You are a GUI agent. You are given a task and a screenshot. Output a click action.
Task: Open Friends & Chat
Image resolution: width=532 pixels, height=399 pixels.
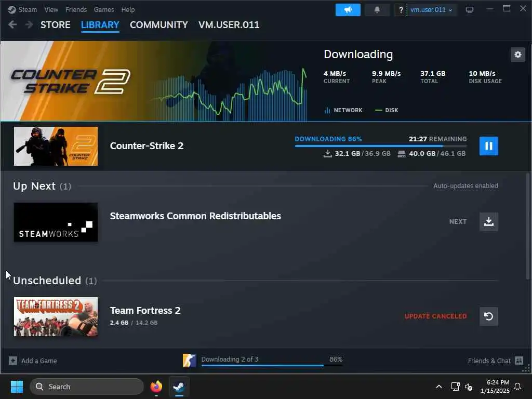(495, 361)
